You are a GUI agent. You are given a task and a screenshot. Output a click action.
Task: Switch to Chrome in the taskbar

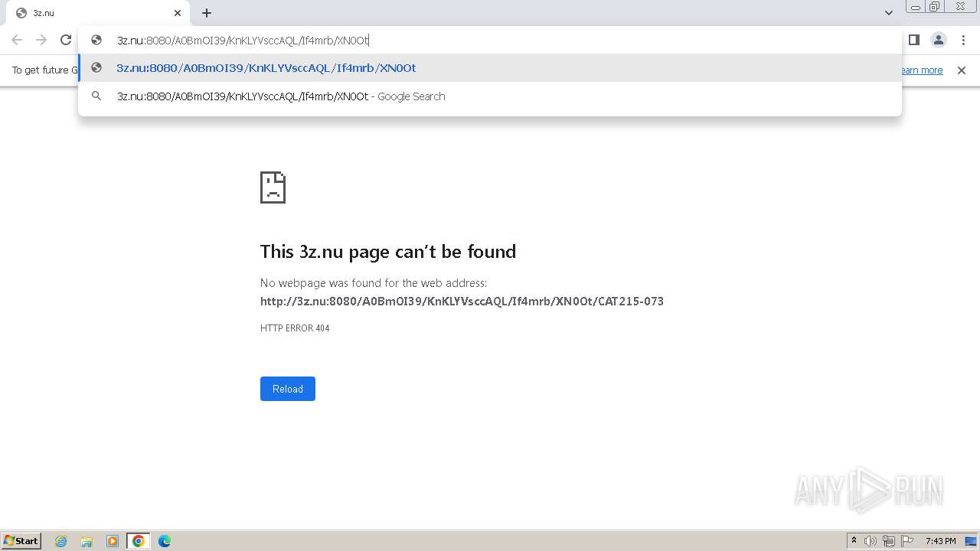pos(139,541)
